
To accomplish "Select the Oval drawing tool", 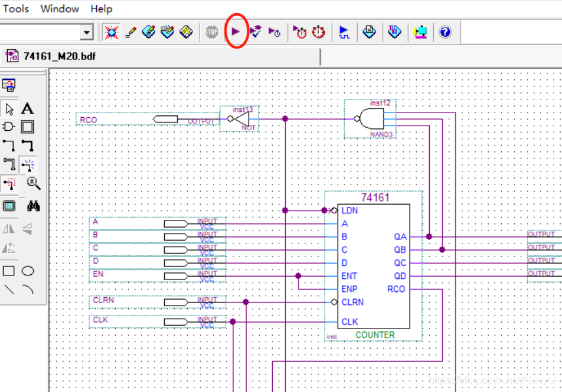I will tap(28, 271).
